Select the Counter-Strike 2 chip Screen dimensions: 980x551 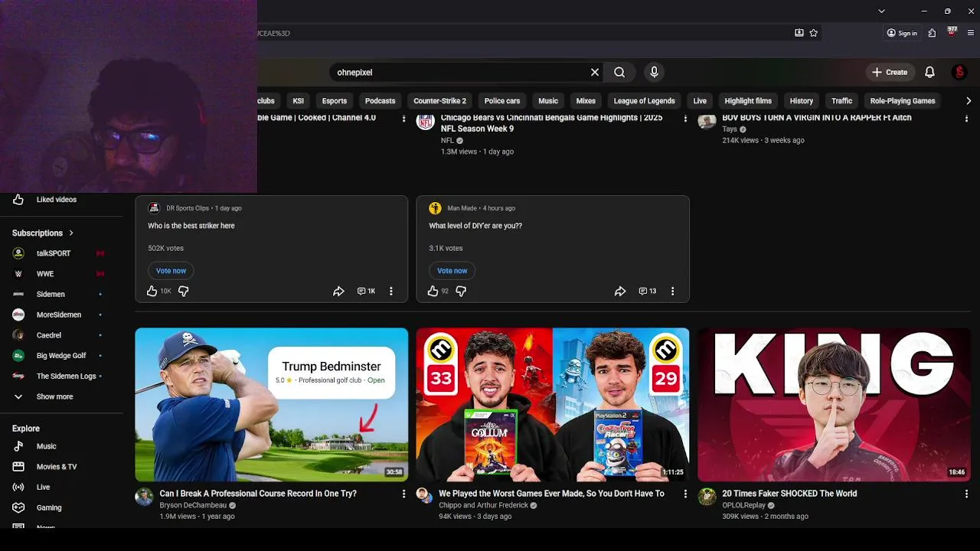point(439,101)
